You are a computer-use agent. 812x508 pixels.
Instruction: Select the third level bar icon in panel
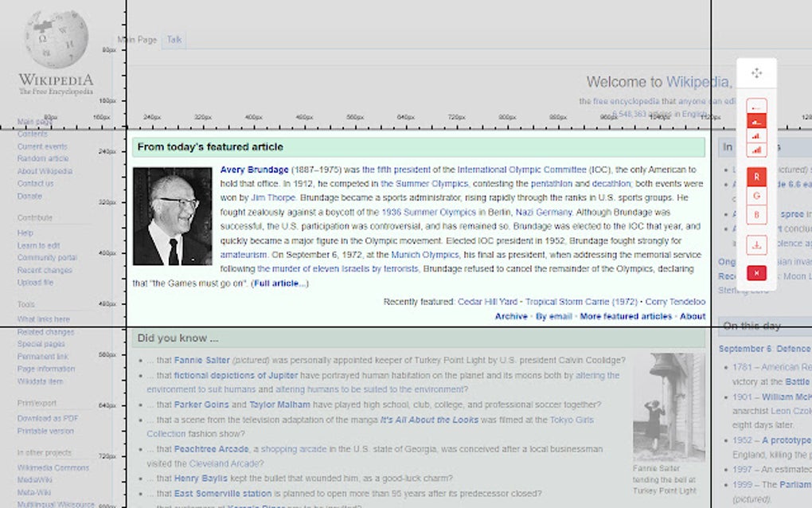pyautogui.click(x=756, y=135)
